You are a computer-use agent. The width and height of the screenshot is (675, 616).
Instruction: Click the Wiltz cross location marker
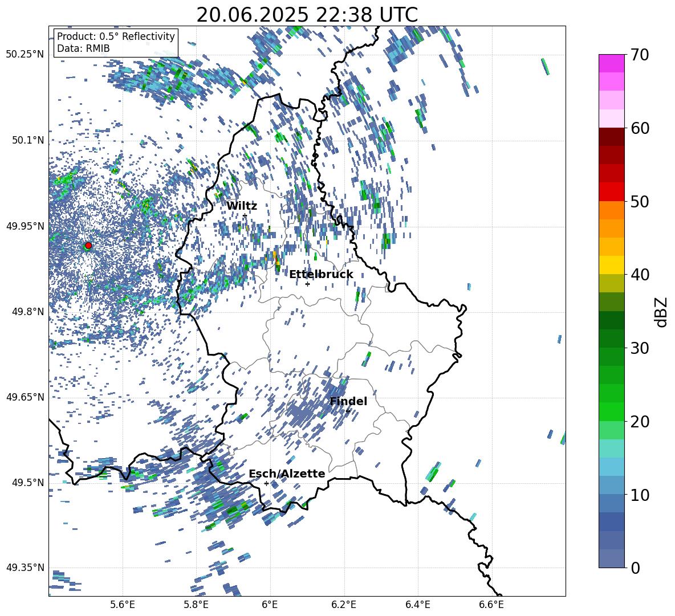245,215
